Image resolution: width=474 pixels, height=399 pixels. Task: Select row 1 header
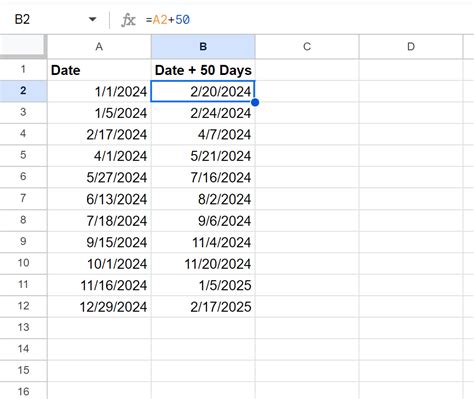[23, 69]
